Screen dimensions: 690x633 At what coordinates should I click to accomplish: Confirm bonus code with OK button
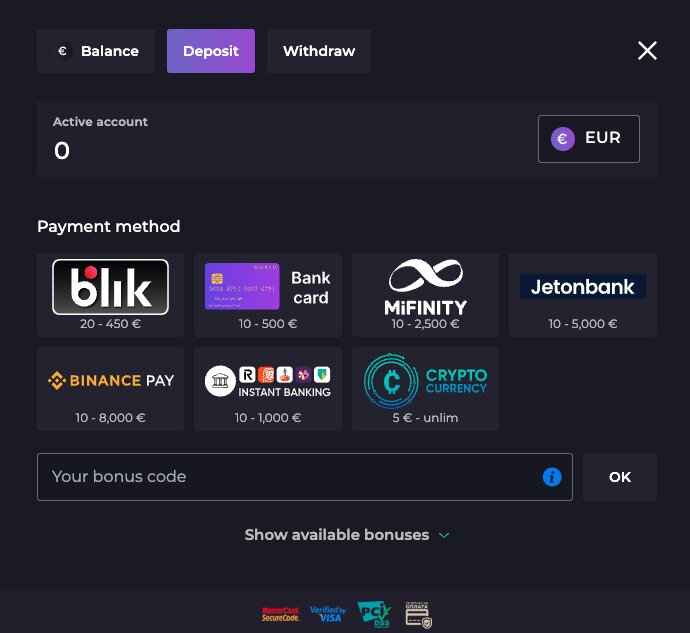tap(620, 477)
